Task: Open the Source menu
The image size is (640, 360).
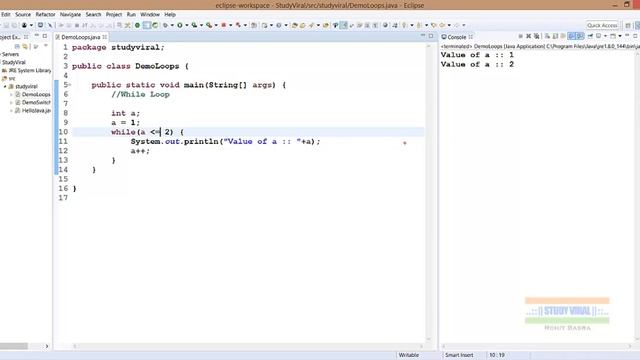Action: tap(23, 14)
